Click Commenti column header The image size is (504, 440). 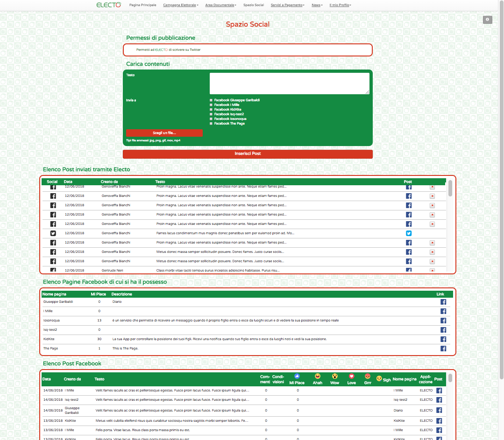click(x=265, y=379)
